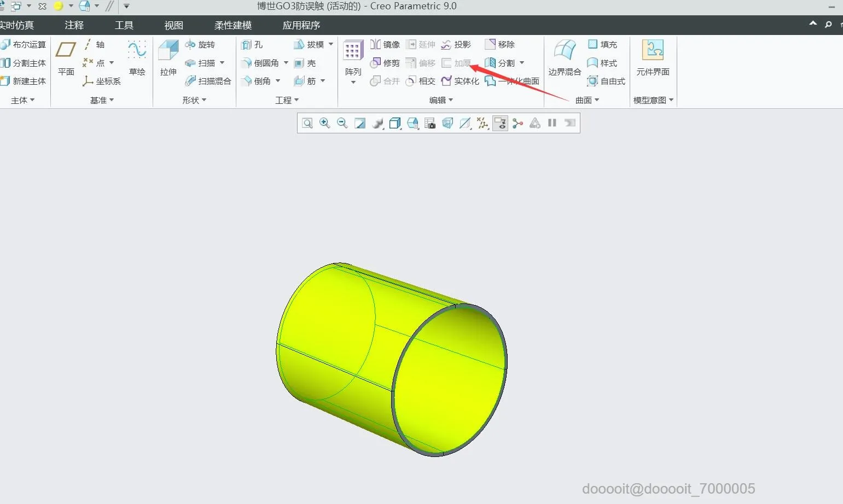
Task: Choose the 旋转 (Revolve) tool
Action: (x=200, y=44)
